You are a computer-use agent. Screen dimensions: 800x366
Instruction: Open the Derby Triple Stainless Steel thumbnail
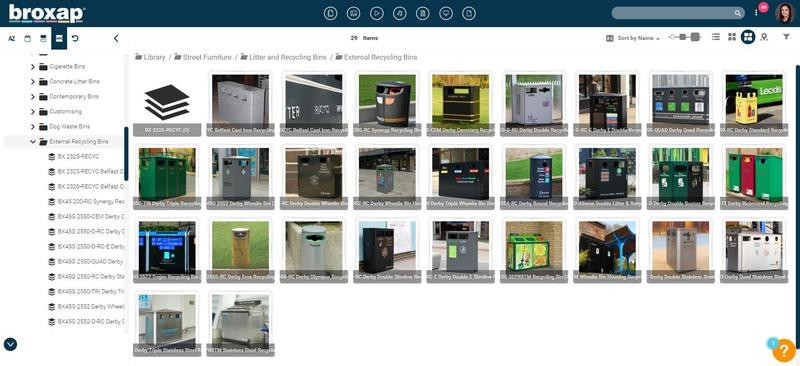click(x=167, y=324)
